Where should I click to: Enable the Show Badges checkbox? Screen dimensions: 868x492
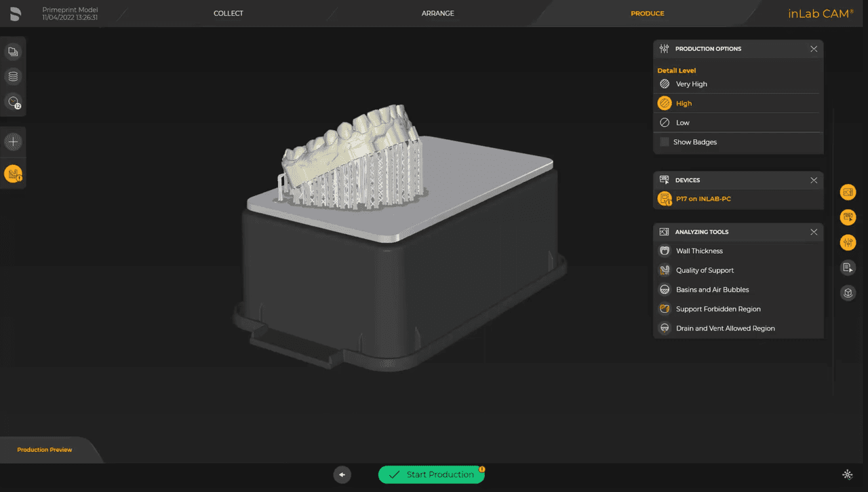[x=664, y=142]
